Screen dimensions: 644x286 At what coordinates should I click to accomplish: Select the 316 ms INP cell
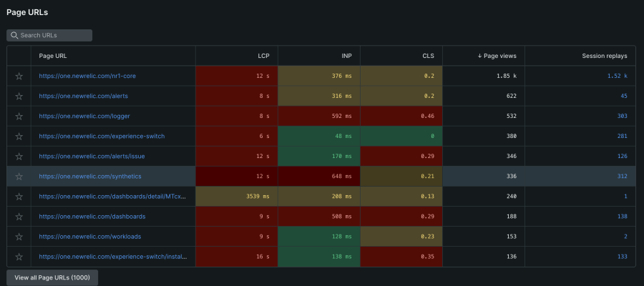pyautogui.click(x=319, y=96)
